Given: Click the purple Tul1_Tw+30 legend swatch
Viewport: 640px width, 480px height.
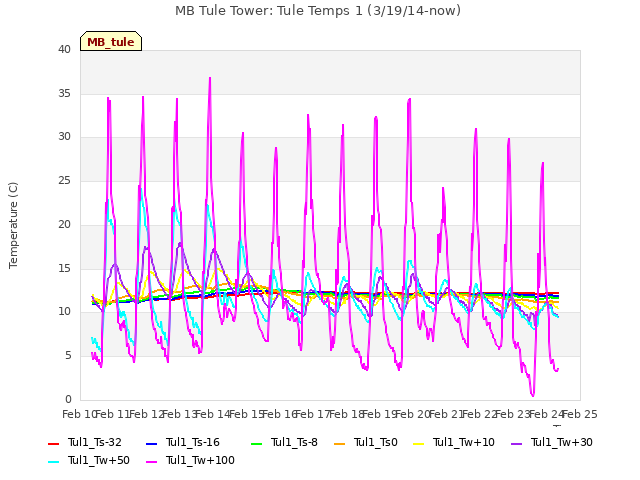Looking at the screenshot, I should click(516, 443).
